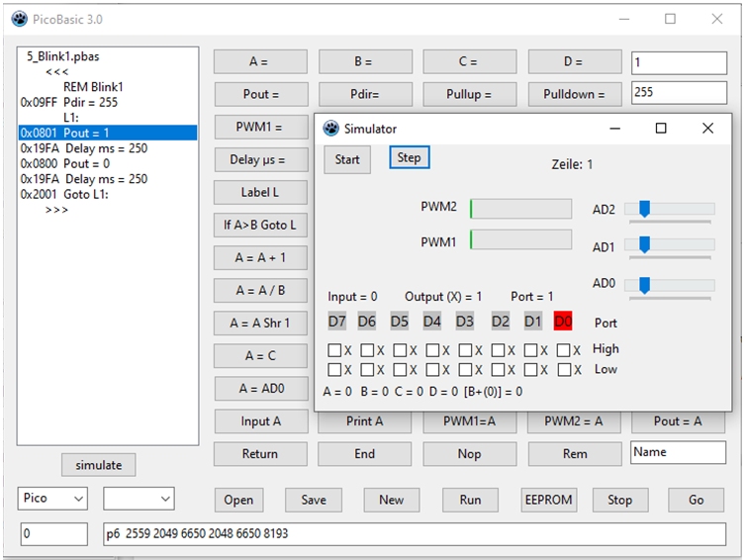The width and height of the screenshot is (746, 560).
Task: Open the Pico dropdown
Action: point(53,500)
